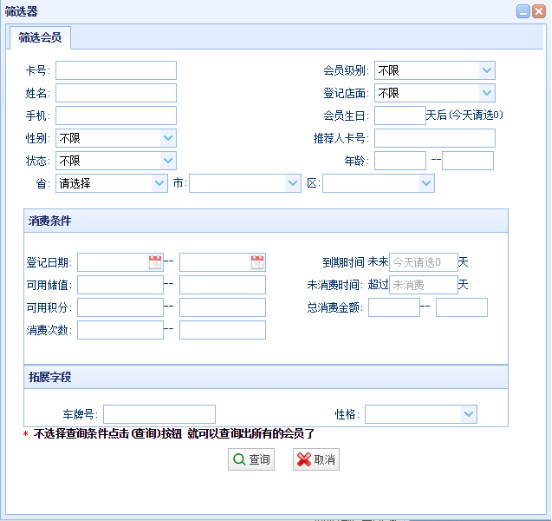The height and width of the screenshot is (521, 552).
Task: Open the end date calendar for 登记日期
Action: click(x=257, y=262)
